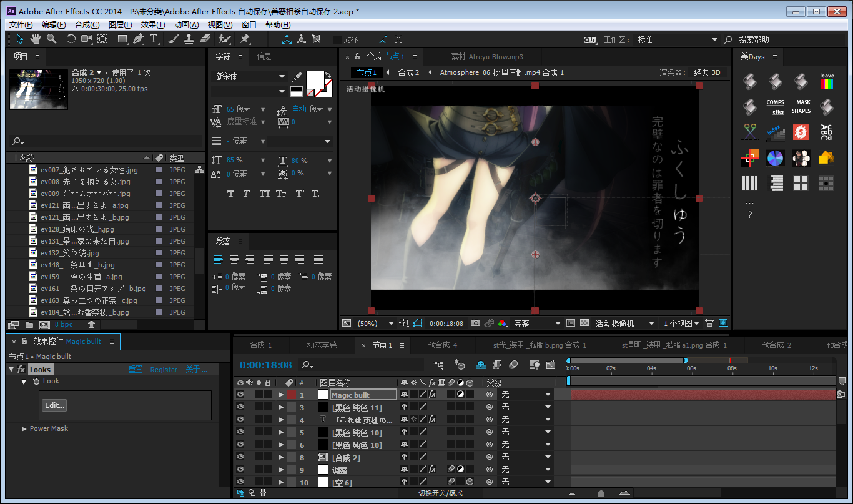This screenshot has height=504, width=853.
Task: Switch to 动态字幕 timeline tab
Action: pyautogui.click(x=322, y=345)
